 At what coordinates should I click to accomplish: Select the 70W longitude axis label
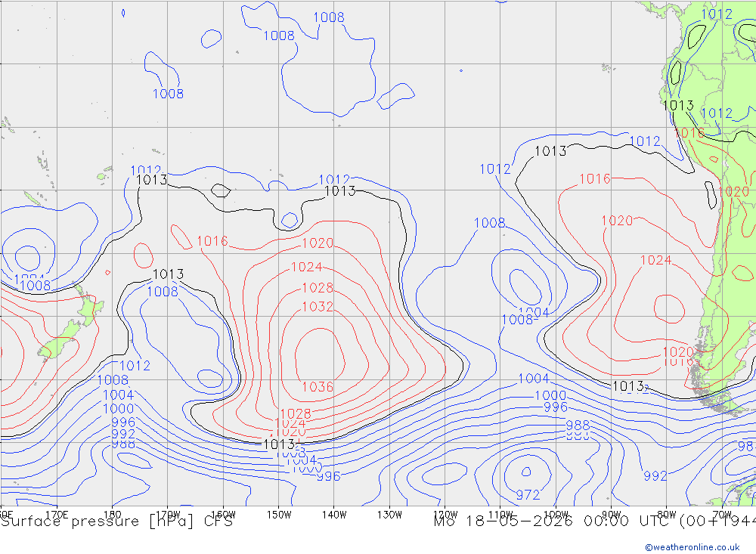[x=722, y=515]
